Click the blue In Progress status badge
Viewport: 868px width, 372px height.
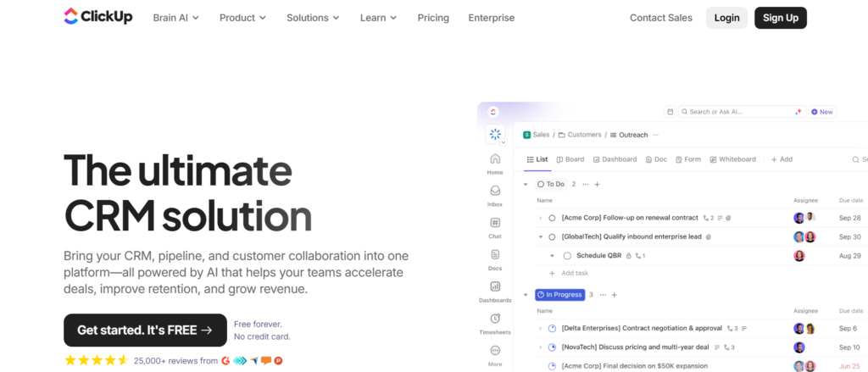(559, 295)
